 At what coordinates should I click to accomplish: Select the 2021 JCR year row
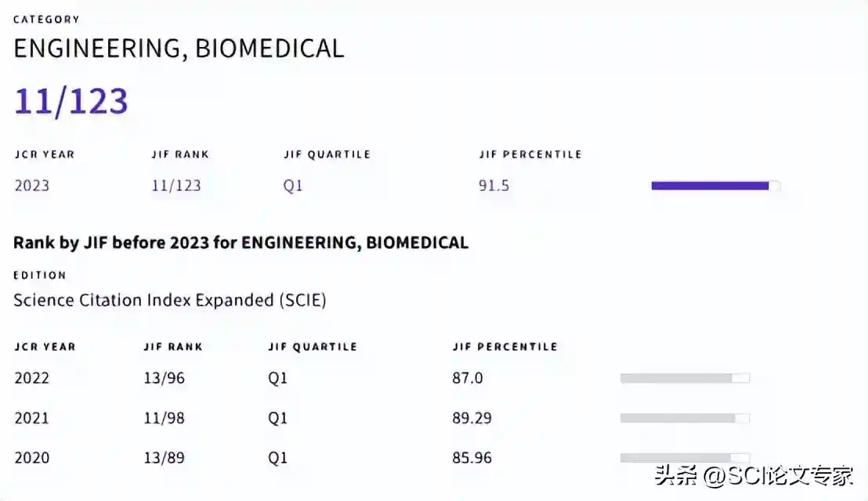coord(32,418)
